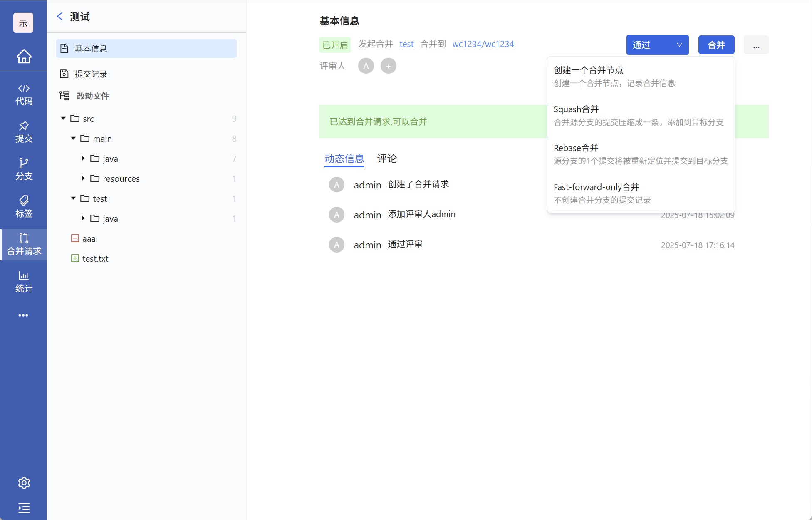Image resolution: width=812 pixels, height=520 pixels.
Task: Open the home icon in sidebar
Action: [24, 56]
